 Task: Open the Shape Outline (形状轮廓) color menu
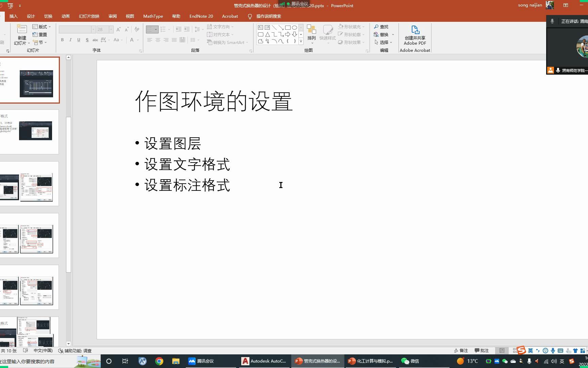click(x=351, y=34)
